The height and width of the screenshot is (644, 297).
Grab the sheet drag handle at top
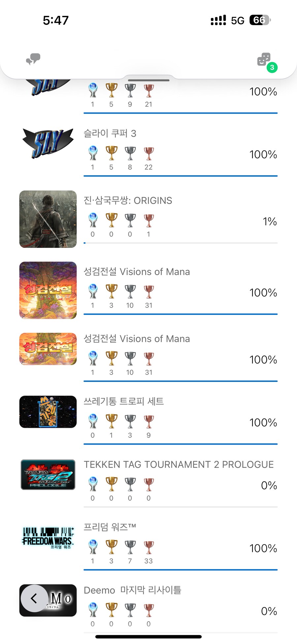[x=148, y=80]
